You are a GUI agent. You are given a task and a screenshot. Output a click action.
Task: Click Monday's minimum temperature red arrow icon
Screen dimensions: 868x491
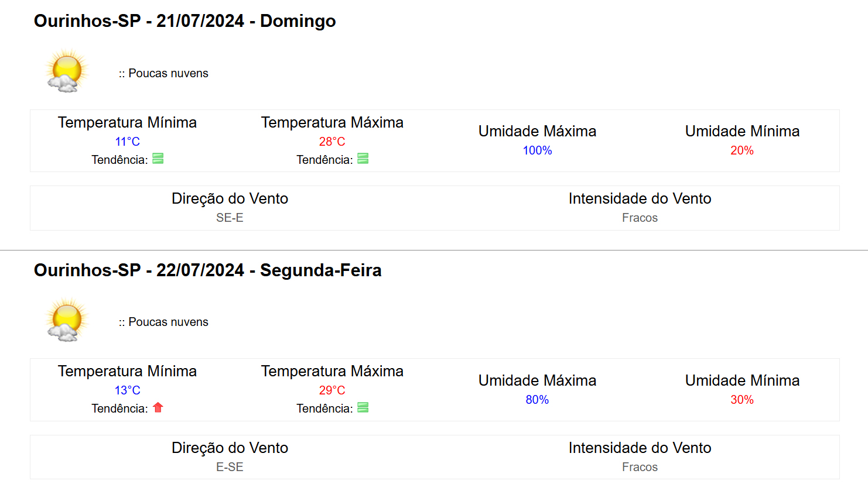coord(158,407)
